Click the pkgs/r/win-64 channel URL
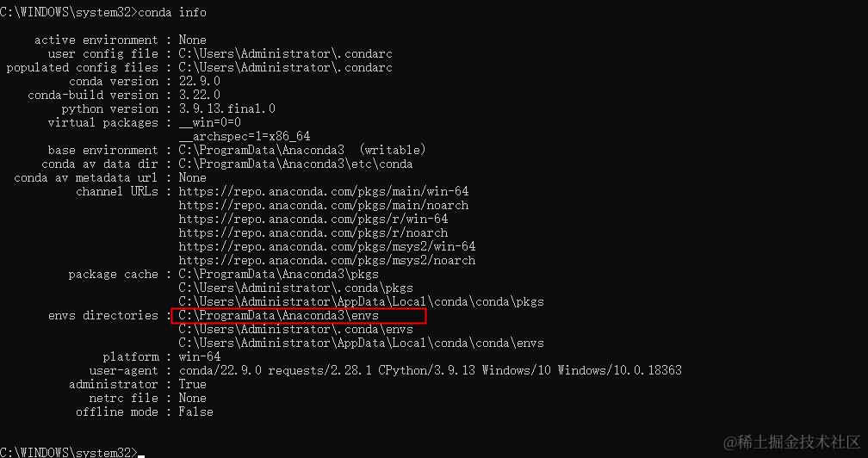The width and height of the screenshot is (868, 458). 313,219
